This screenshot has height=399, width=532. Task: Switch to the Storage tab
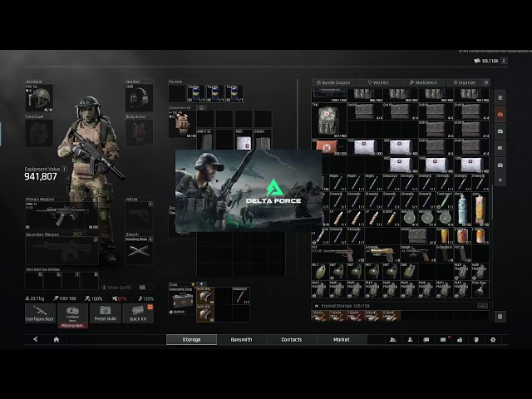point(191,340)
